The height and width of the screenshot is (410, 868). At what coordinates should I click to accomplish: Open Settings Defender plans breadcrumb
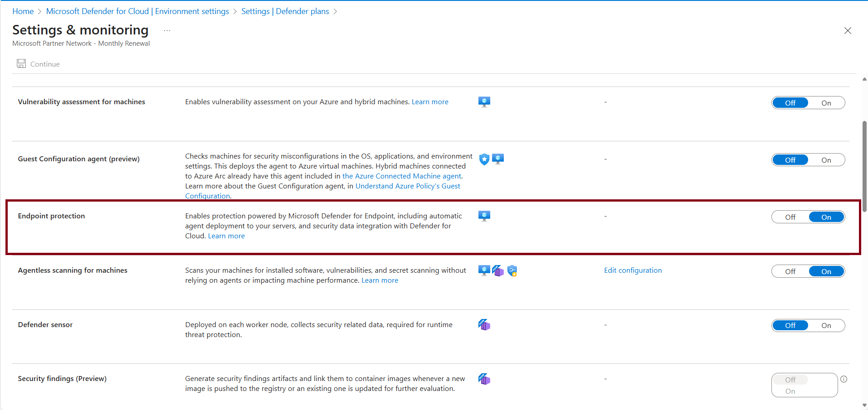pos(285,11)
